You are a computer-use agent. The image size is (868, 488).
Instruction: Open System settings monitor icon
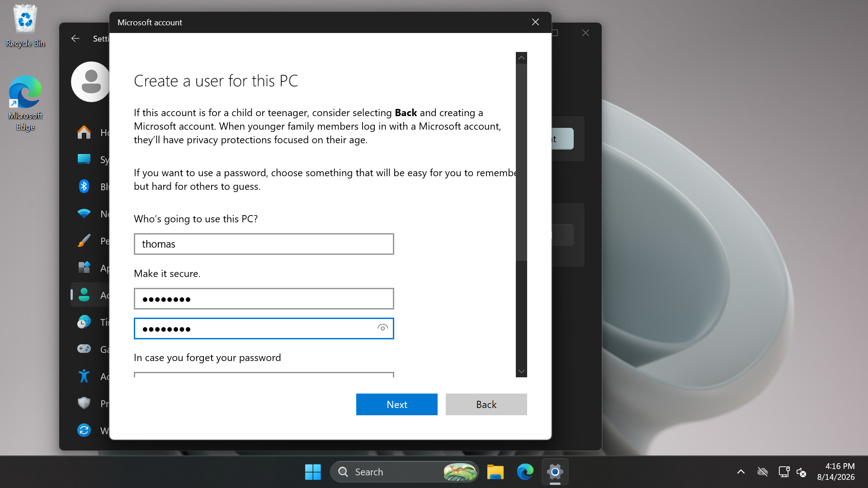pos(84,160)
